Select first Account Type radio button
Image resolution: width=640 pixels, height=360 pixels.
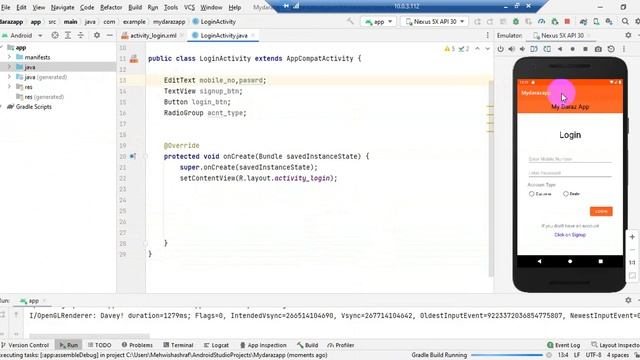(x=531, y=194)
